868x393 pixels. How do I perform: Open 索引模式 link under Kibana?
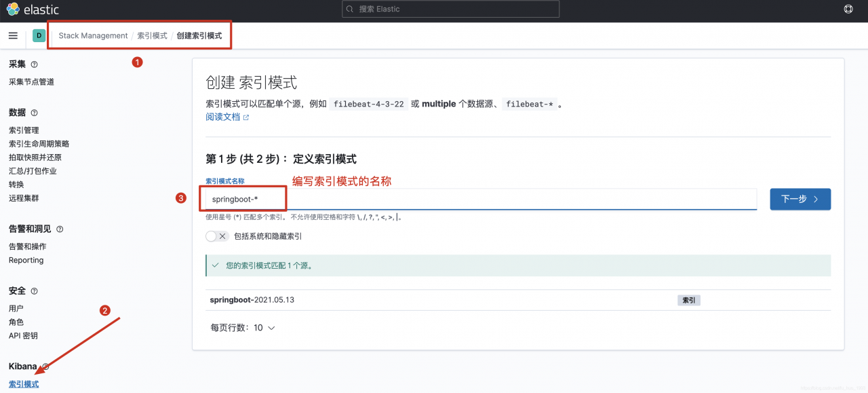pyautogui.click(x=24, y=384)
